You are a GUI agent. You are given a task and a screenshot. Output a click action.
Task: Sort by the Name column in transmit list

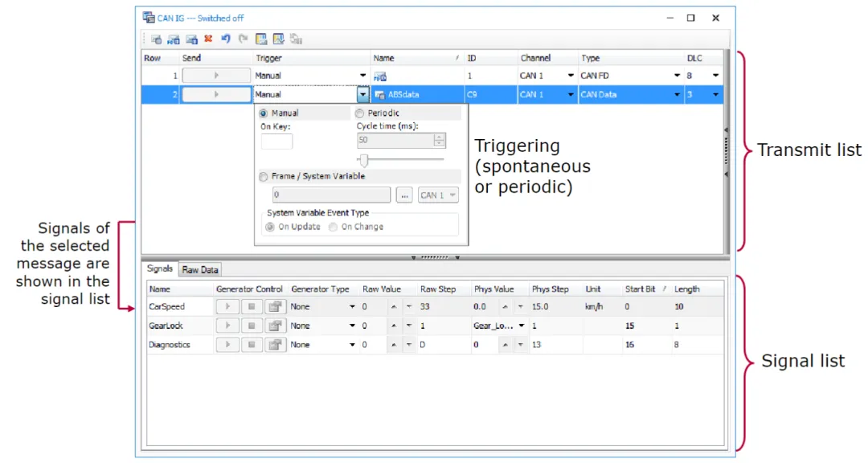click(x=416, y=58)
